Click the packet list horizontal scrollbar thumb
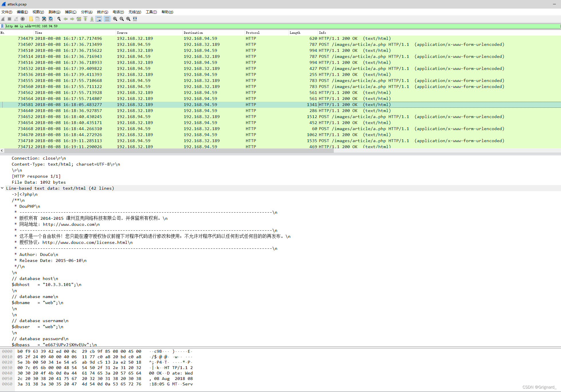 (169, 150)
